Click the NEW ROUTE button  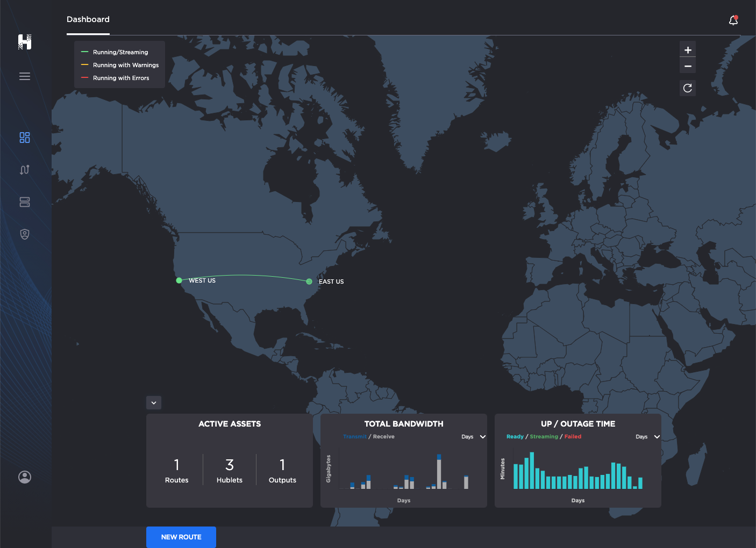click(x=181, y=537)
